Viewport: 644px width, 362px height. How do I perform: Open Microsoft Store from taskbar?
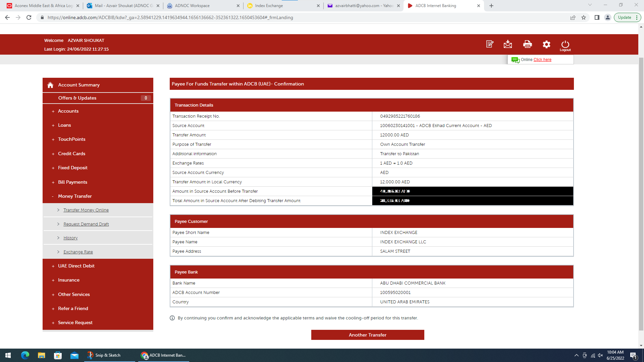click(x=58, y=355)
